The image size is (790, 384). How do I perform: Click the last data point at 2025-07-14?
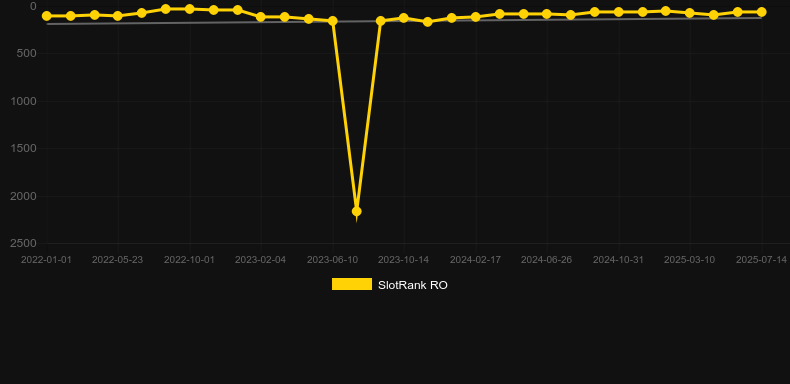[x=761, y=12]
